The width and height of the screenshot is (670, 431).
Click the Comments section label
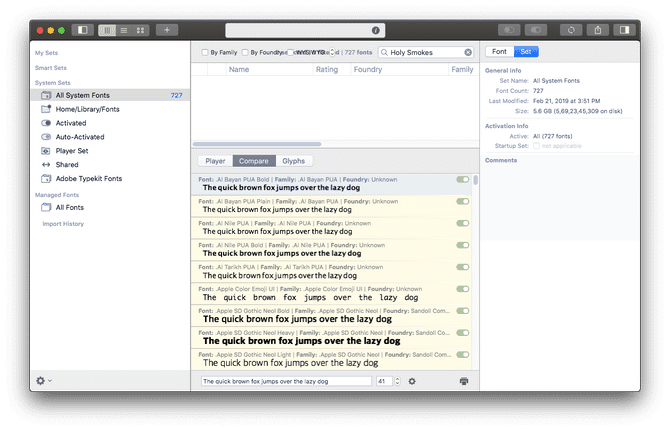pyautogui.click(x=501, y=160)
